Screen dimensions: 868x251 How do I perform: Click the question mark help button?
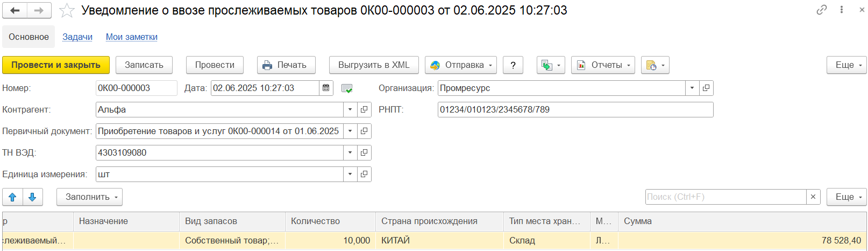(x=513, y=65)
